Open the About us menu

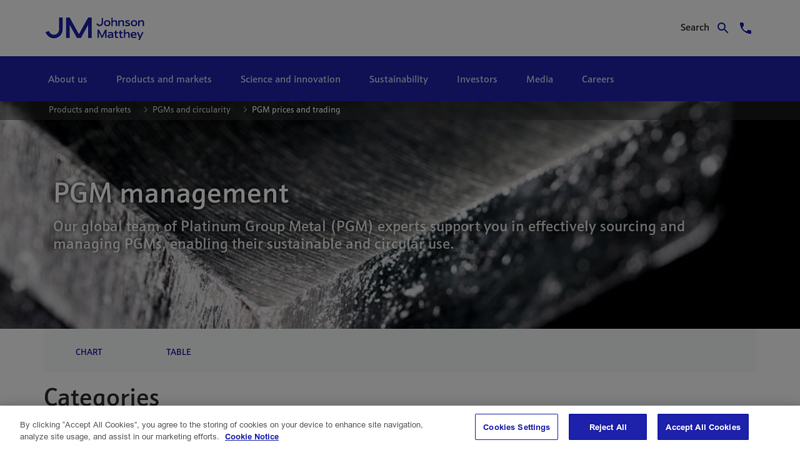click(x=67, y=79)
